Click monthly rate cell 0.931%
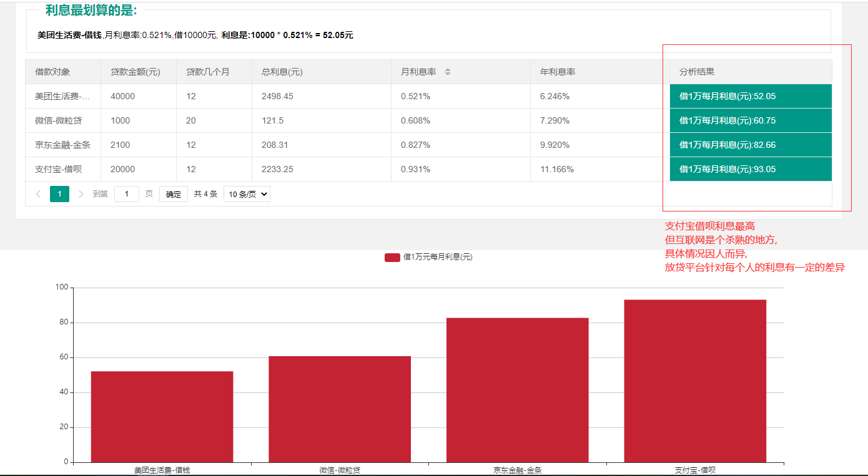868x476 pixels. [x=461, y=169]
